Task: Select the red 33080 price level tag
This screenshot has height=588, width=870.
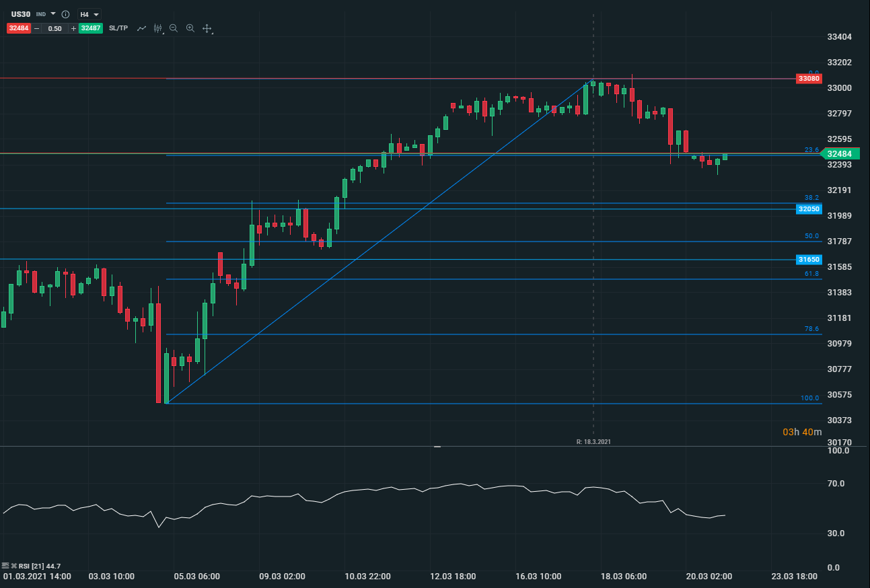Action: (x=809, y=79)
